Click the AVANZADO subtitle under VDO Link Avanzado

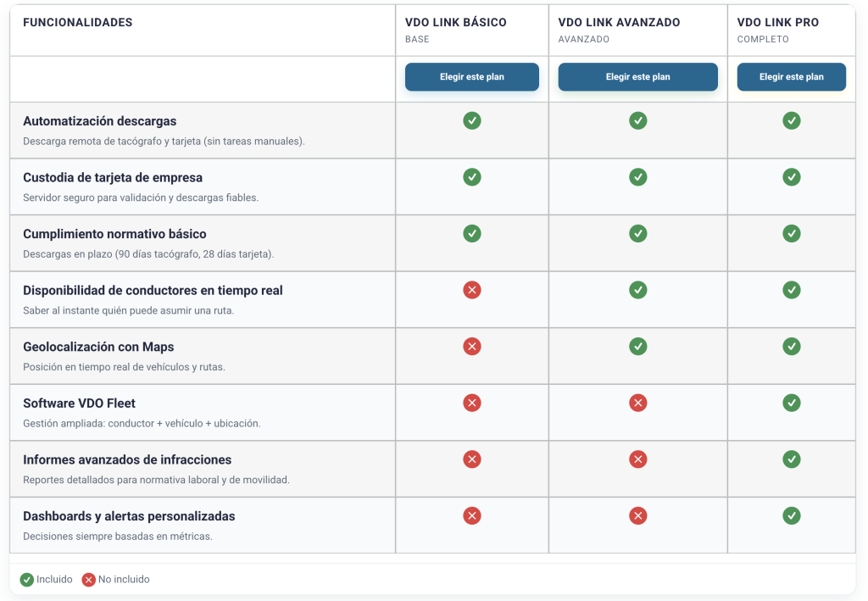pyautogui.click(x=583, y=39)
